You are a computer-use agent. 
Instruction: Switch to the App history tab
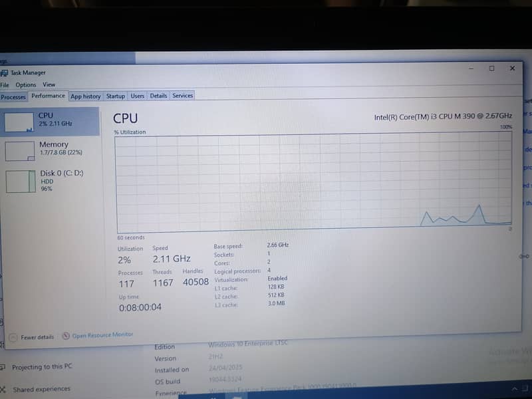click(86, 96)
